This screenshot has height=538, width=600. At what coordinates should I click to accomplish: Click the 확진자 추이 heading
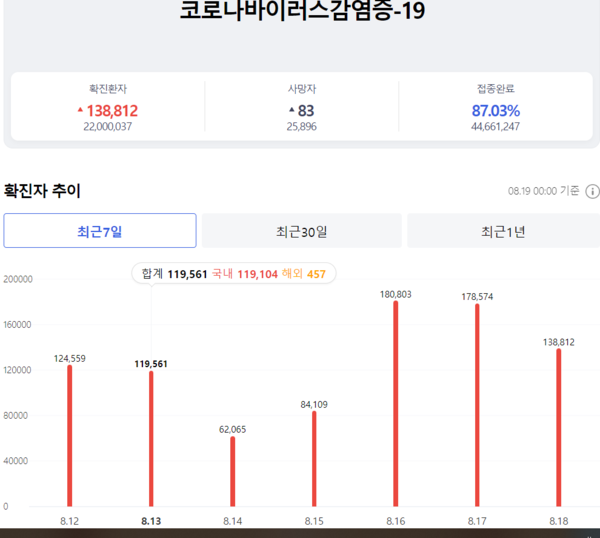click(42, 191)
